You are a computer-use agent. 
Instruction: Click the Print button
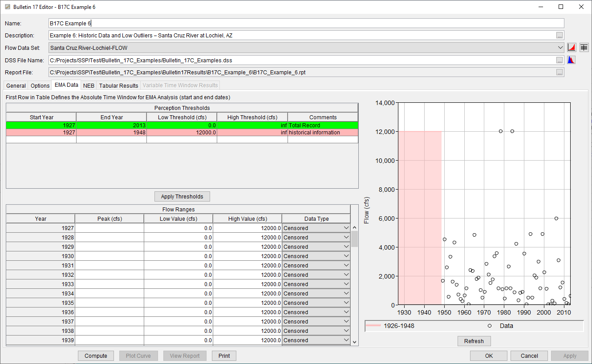coord(224,356)
